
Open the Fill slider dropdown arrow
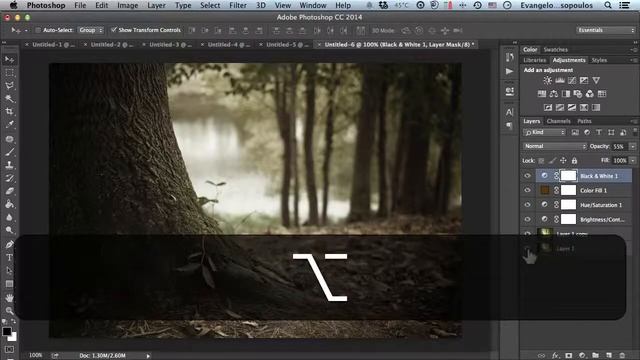coord(633,160)
